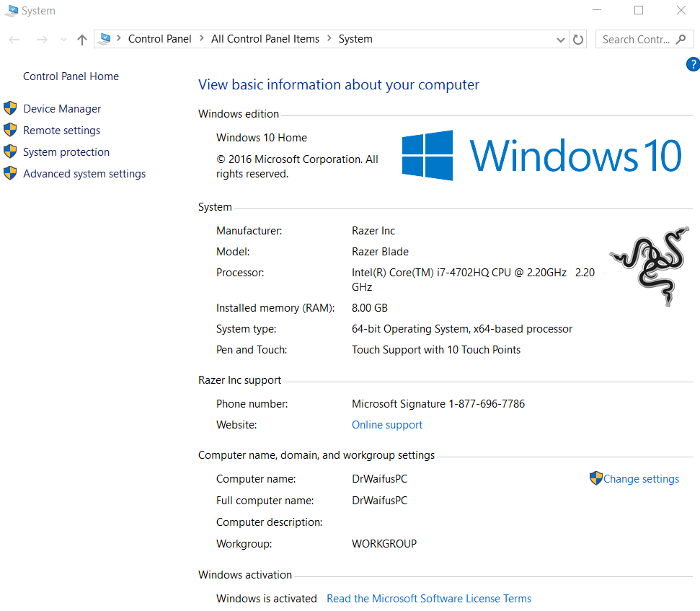Click the 'WORKGROUP' workgroup value
This screenshot has height=611, width=700.
tap(384, 544)
